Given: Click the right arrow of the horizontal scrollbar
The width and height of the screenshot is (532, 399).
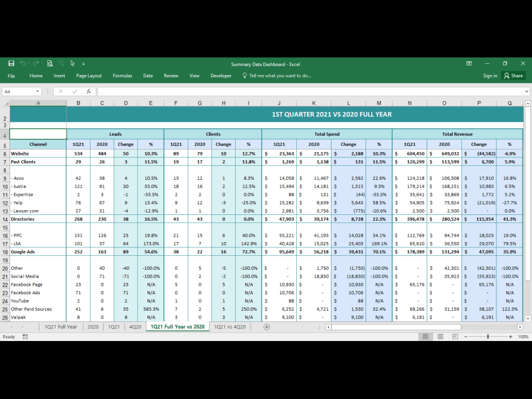Looking at the screenshot, I should tap(519, 327).
